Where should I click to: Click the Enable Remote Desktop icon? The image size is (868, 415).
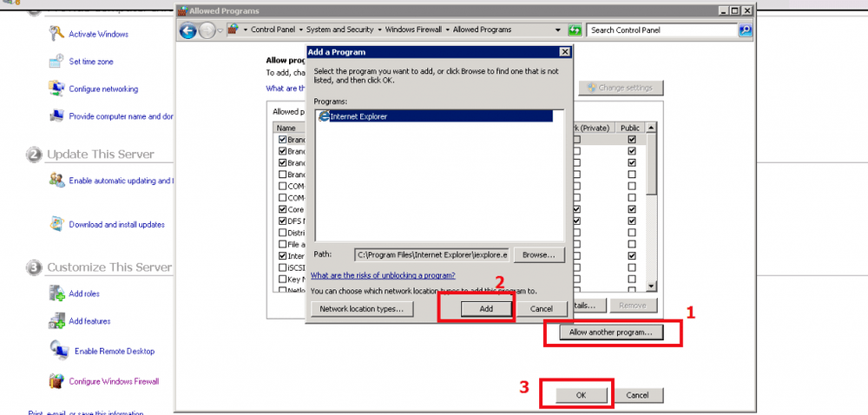pyautogui.click(x=59, y=351)
